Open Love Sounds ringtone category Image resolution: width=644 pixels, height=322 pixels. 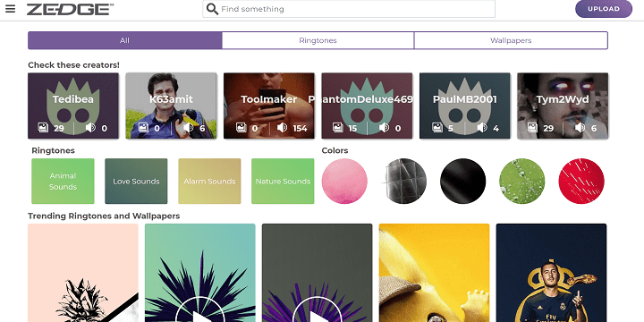[x=136, y=181]
